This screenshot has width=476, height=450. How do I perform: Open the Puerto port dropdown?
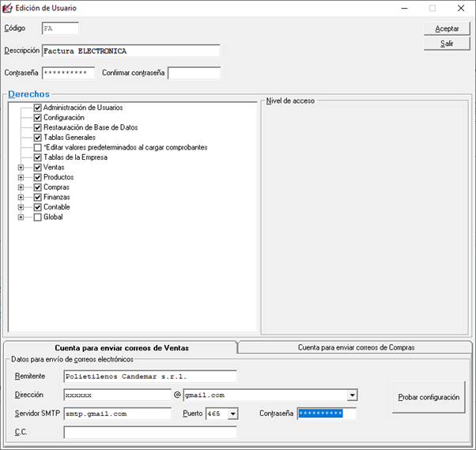[232, 414]
